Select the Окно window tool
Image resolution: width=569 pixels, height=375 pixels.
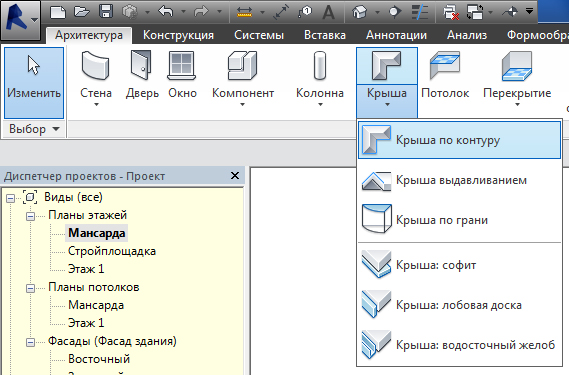point(182,74)
